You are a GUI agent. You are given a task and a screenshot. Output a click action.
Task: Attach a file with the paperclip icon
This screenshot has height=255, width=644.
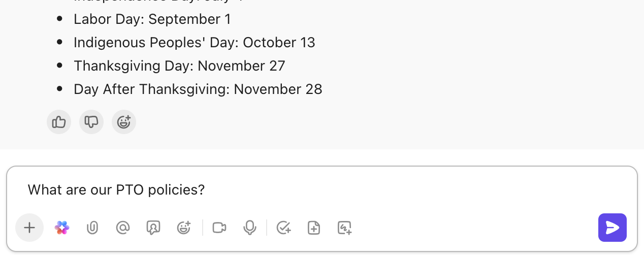(92, 228)
